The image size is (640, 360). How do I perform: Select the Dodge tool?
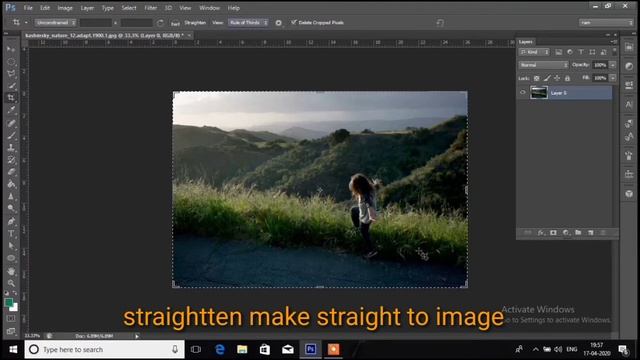[x=11, y=209]
